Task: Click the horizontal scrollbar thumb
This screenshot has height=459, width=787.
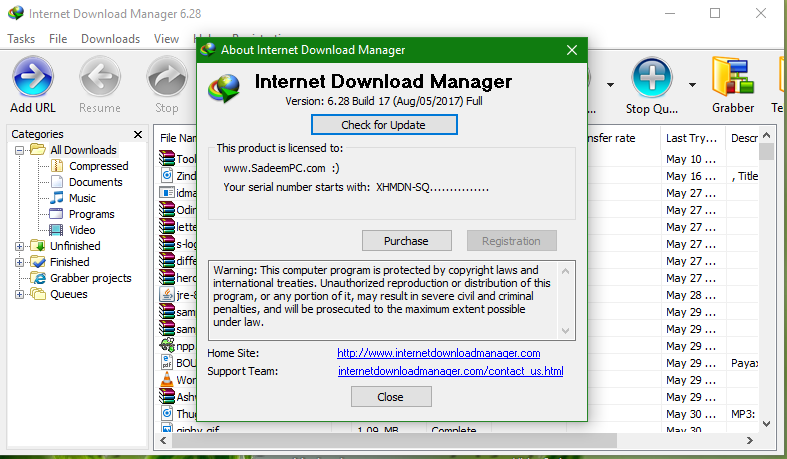Action: pyautogui.click(x=394, y=440)
